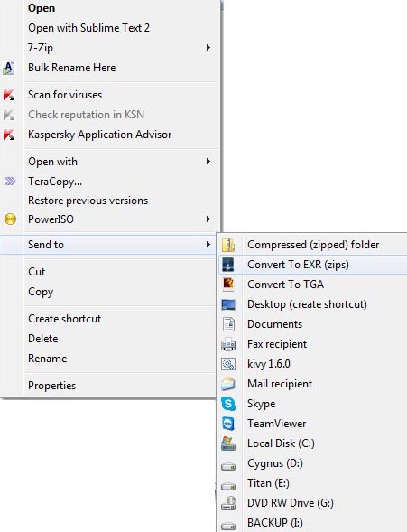Image resolution: width=407 pixels, height=532 pixels.
Task: Click the Bulk Rename Here icon
Action: 9,68
